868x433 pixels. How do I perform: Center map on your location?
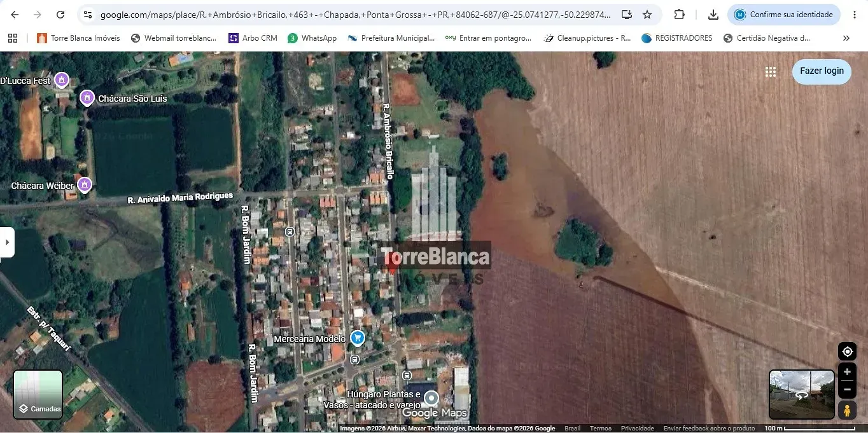tap(847, 352)
